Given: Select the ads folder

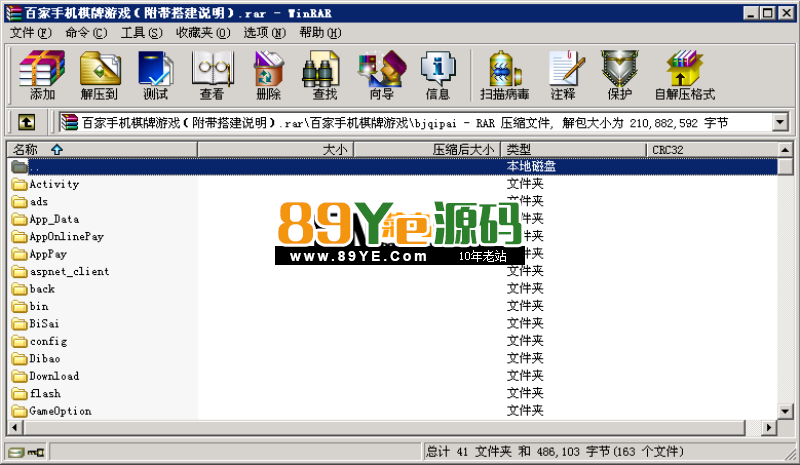Looking at the screenshot, I should pyautogui.click(x=30, y=202).
